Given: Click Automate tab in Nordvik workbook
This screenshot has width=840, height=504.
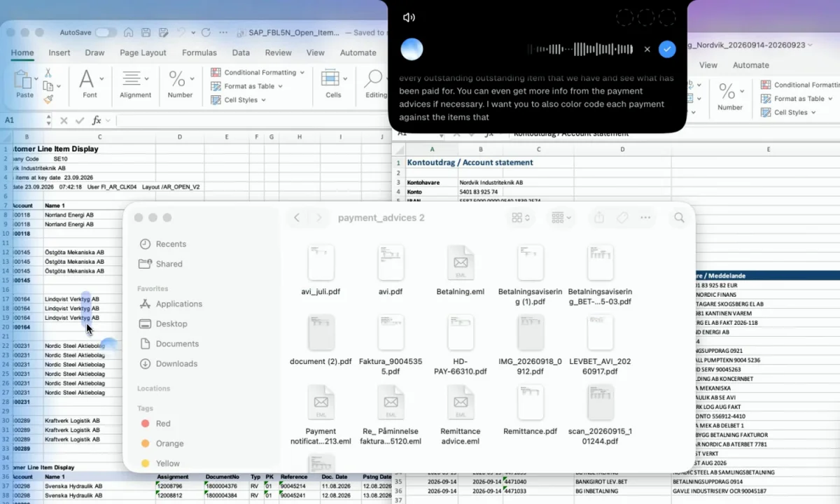Looking at the screenshot, I should (x=750, y=65).
